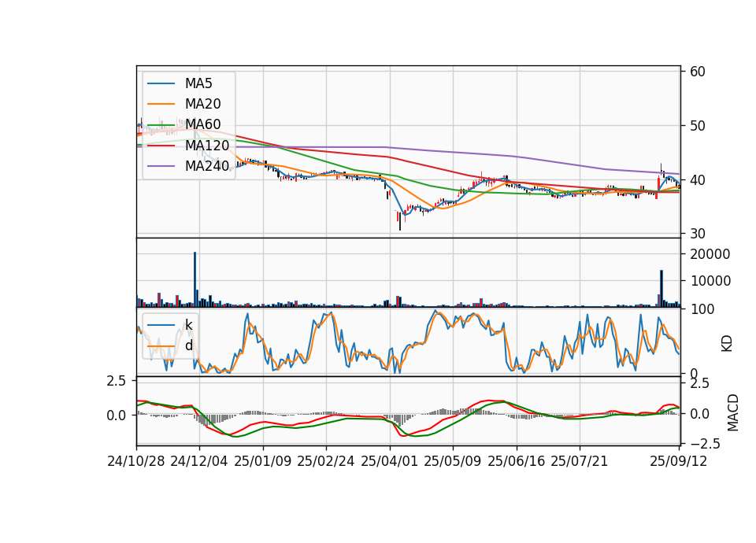
Task: Click the volume axis value 10000
Action: point(710,281)
